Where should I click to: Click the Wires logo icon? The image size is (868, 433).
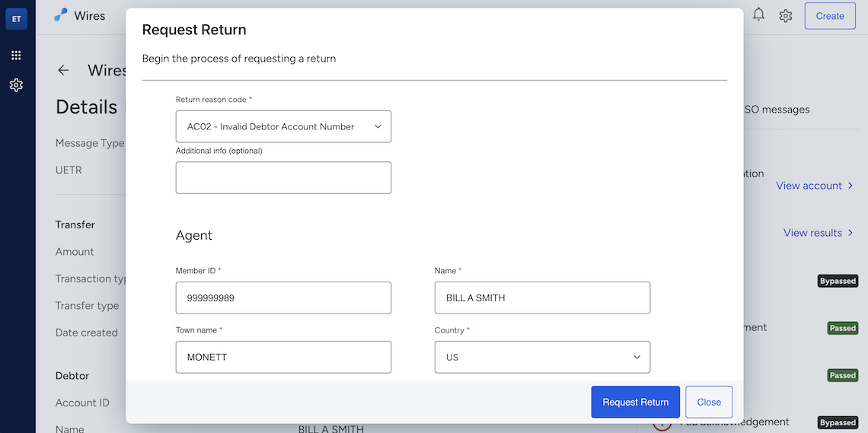[x=61, y=16]
